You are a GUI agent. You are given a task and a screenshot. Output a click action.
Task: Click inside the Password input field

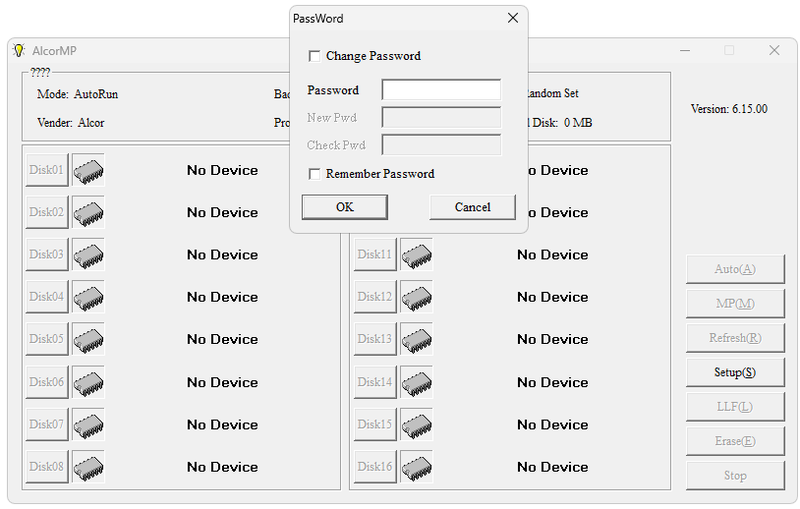click(x=441, y=90)
